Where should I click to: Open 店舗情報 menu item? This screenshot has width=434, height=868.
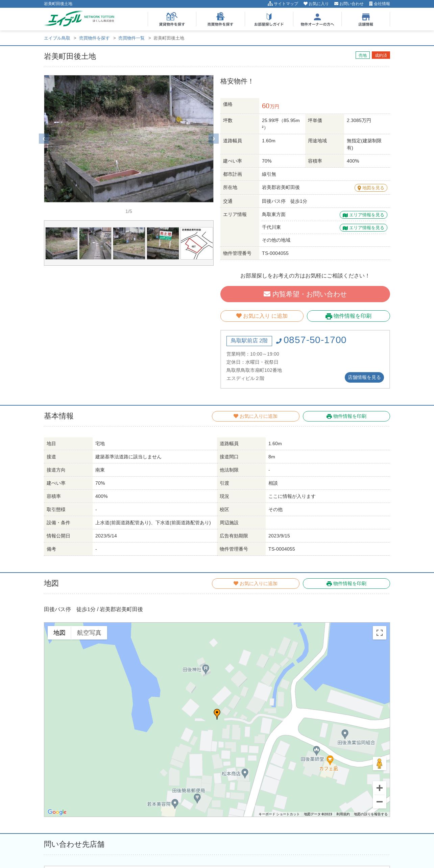[366, 19]
